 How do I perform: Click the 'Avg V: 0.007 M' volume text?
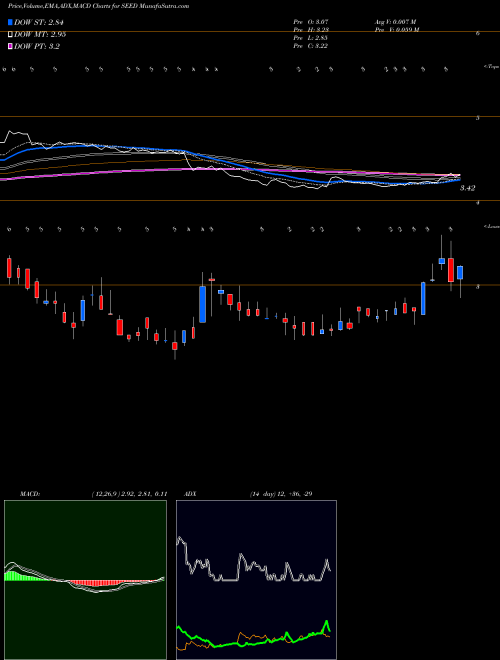coord(396,22)
